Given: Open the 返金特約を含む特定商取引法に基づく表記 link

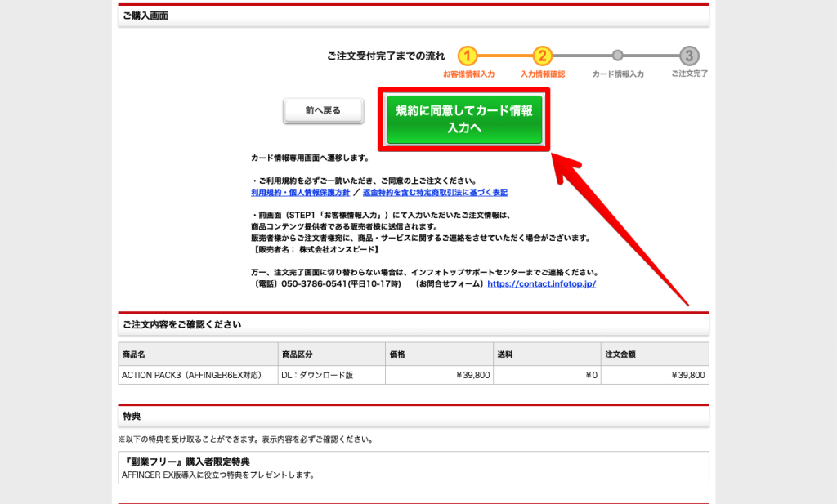Looking at the screenshot, I should point(435,192).
